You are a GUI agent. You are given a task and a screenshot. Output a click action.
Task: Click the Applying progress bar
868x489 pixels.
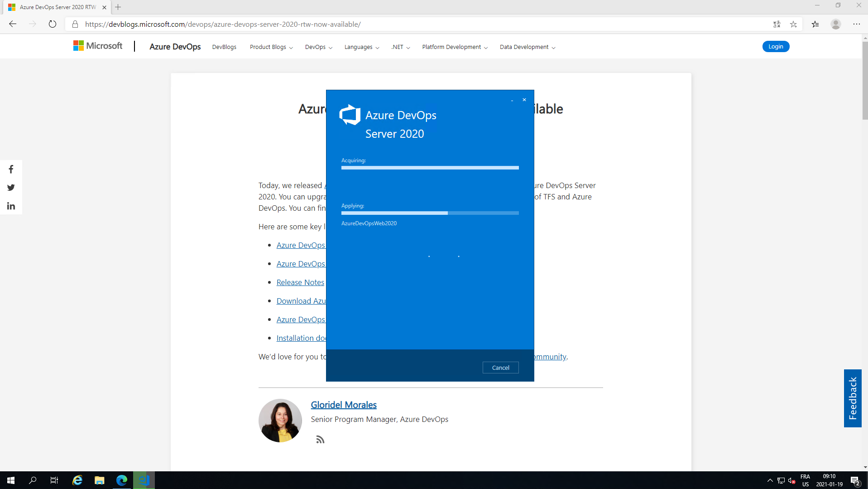pos(430,213)
